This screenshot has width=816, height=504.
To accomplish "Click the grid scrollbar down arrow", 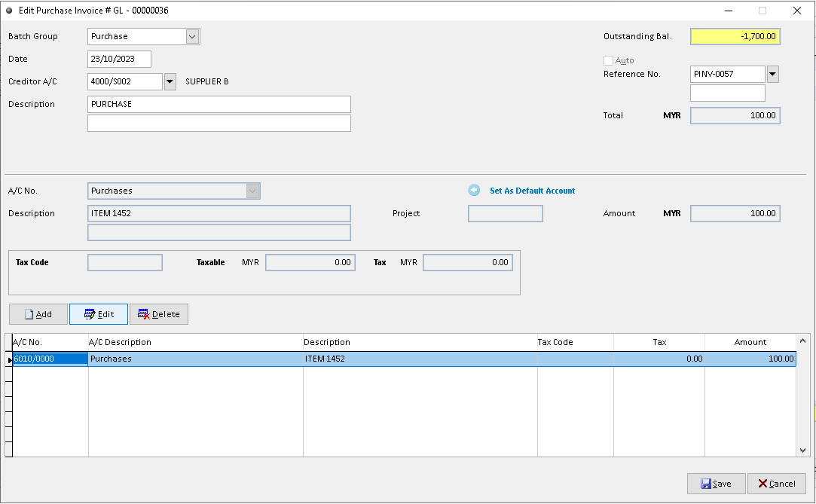I will tap(802, 451).
